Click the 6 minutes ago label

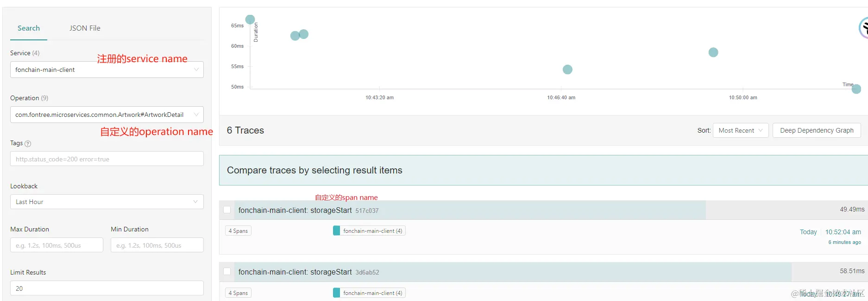[x=844, y=243]
